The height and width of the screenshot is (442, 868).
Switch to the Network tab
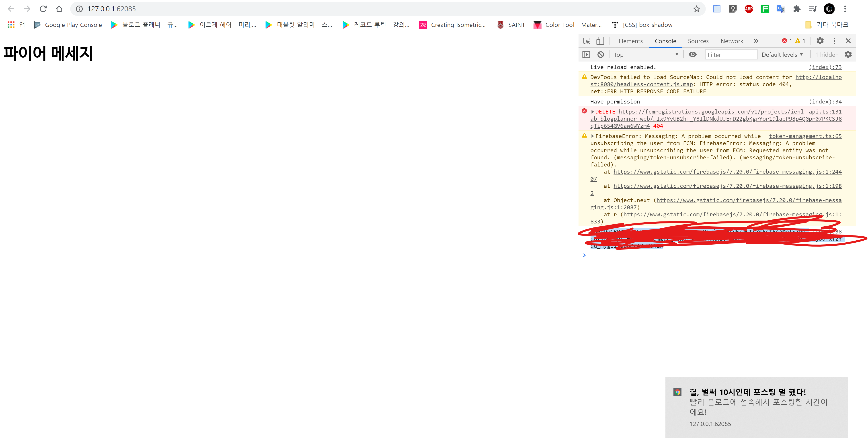[x=732, y=41]
